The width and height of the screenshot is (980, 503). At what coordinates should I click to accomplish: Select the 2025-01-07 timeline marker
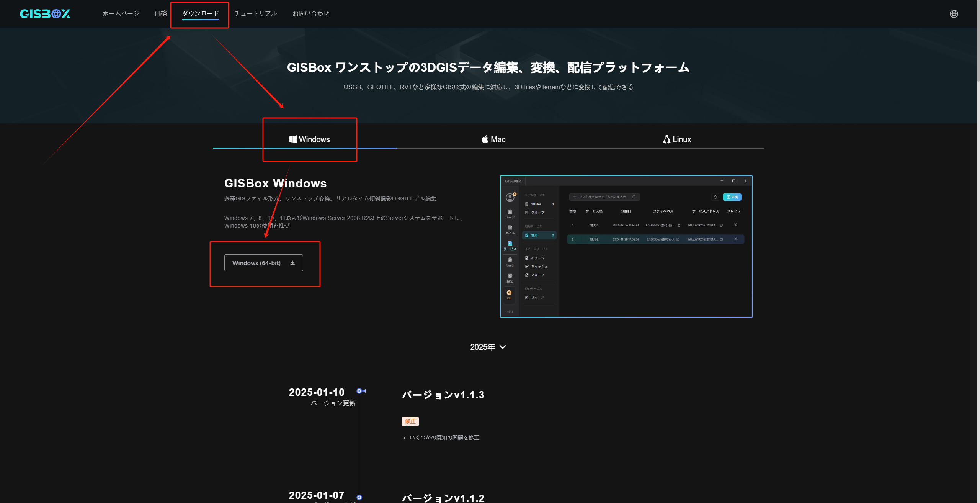click(359, 498)
